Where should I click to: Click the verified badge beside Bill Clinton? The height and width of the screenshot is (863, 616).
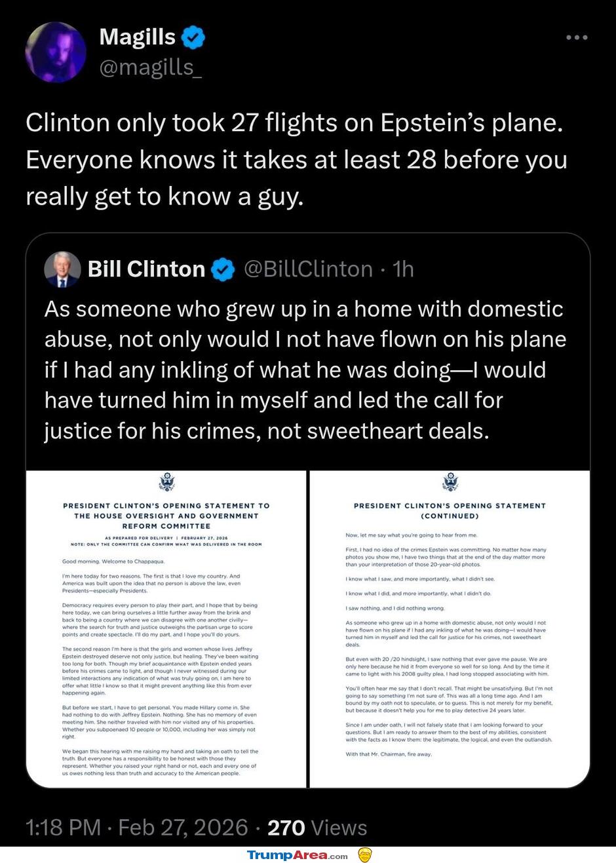(223, 269)
